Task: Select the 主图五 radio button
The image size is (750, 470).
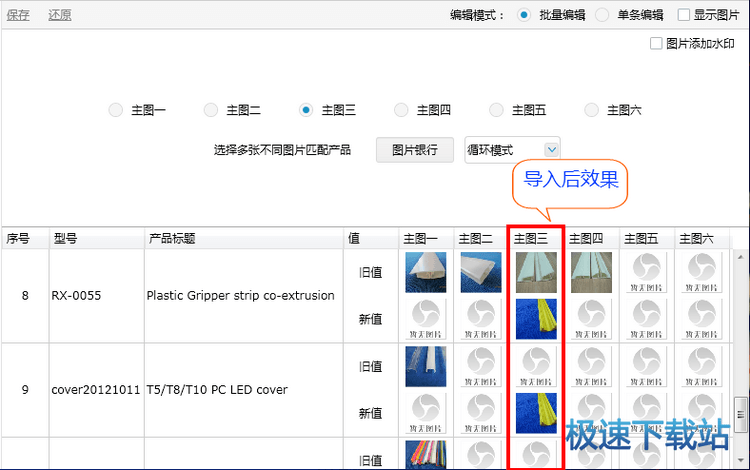Action: pyautogui.click(x=496, y=110)
